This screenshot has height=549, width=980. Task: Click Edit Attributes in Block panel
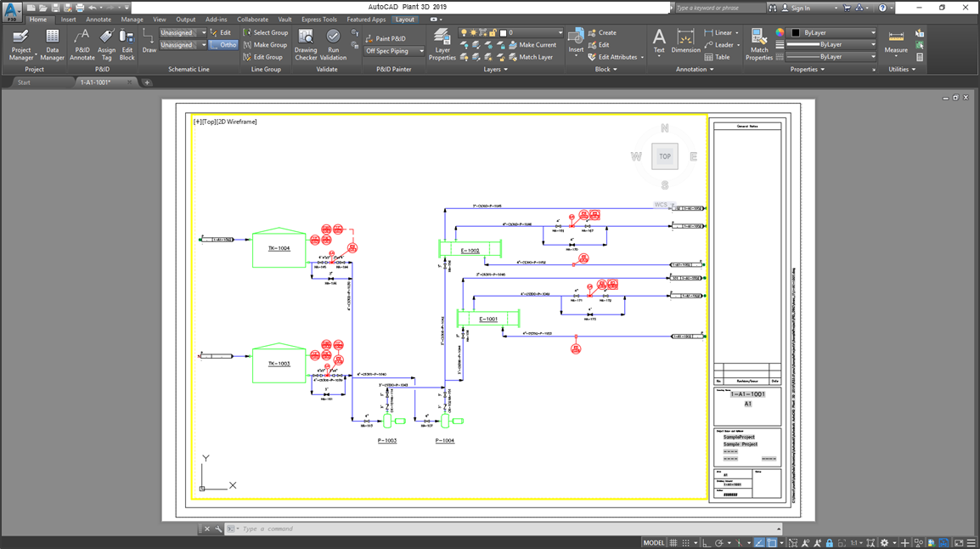(617, 57)
